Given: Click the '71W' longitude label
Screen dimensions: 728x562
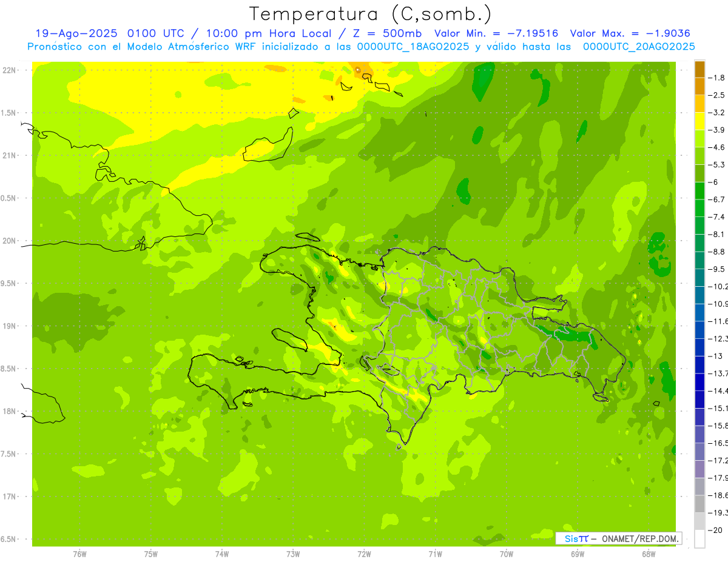Looking at the screenshot, I should pos(435,554).
